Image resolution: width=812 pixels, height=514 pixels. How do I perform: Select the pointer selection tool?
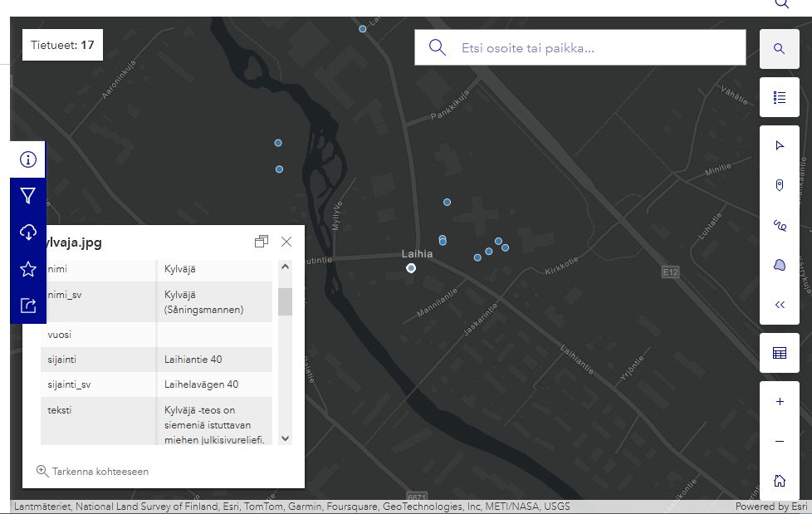(779, 145)
